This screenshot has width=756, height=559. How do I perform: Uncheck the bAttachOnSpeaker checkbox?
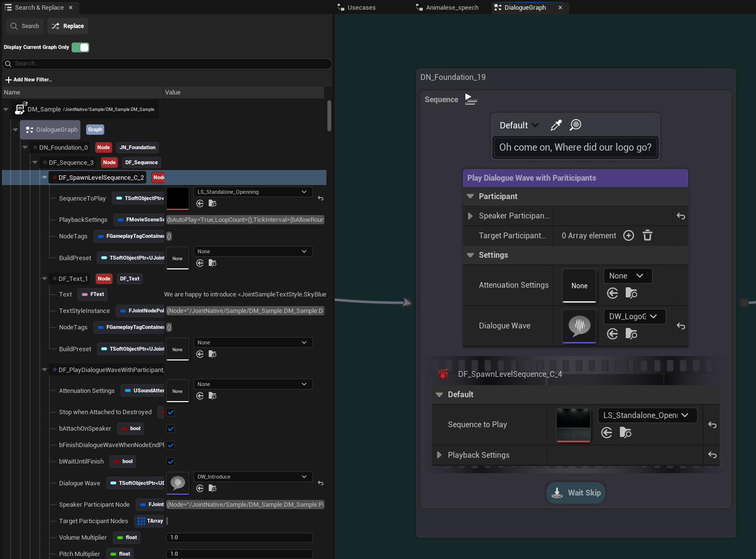click(x=170, y=429)
